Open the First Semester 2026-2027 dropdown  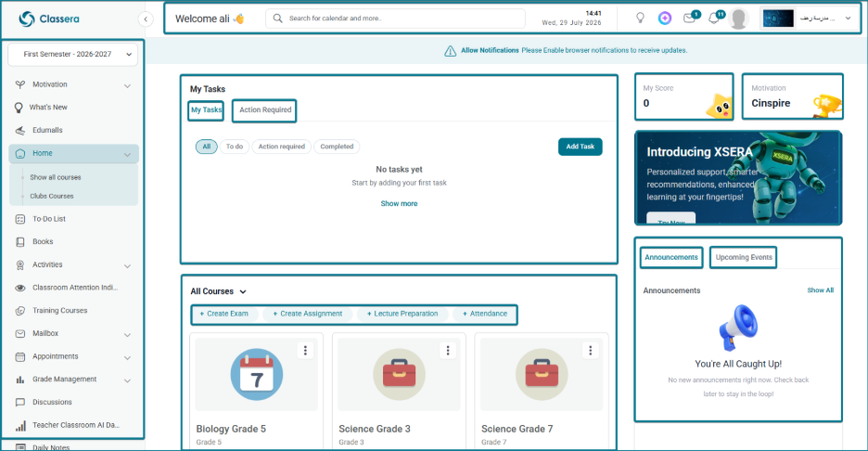click(x=72, y=55)
